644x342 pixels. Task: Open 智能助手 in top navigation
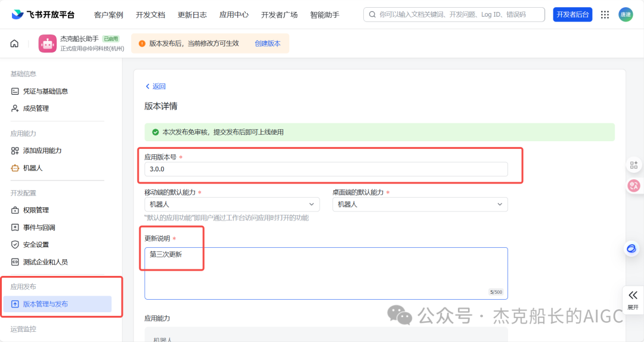324,15
